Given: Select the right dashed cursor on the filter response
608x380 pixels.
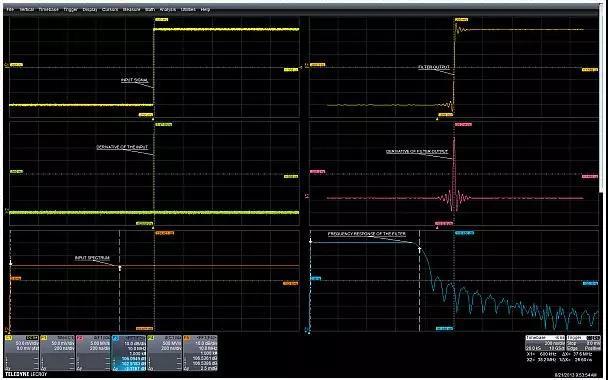Looking at the screenshot, I should pos(420,281).
